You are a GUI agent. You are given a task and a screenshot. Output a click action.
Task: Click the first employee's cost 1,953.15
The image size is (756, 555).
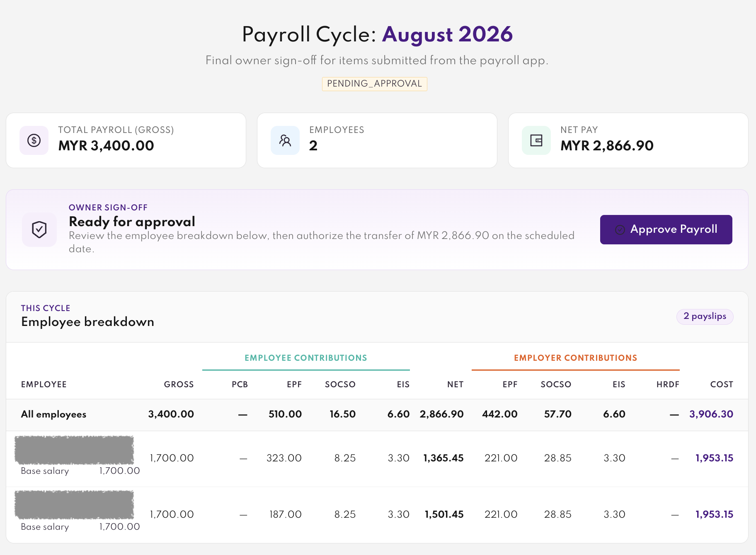[x=714, y=458]
